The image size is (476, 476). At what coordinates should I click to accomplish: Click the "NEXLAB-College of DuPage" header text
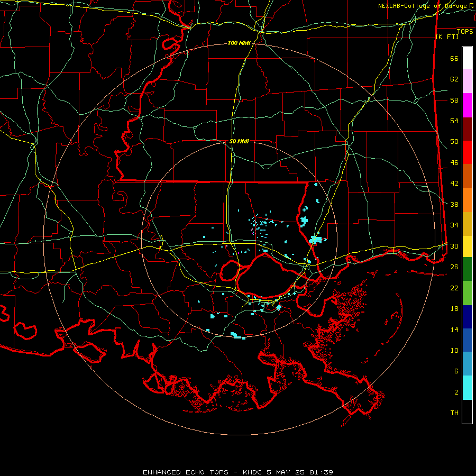[422, 6]
